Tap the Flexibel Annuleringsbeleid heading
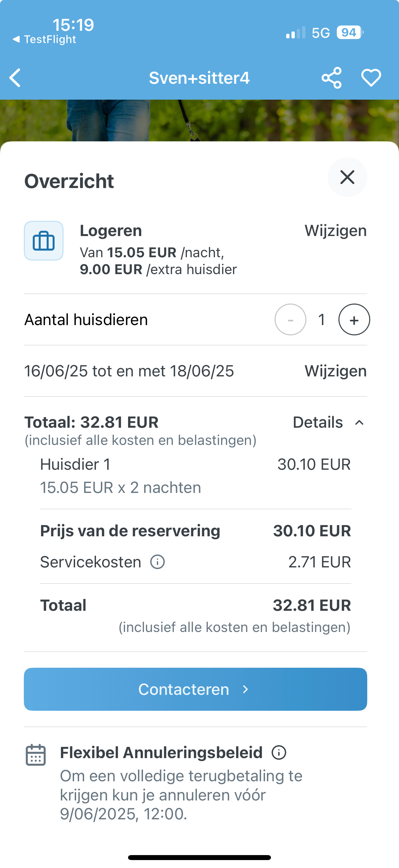The width and height of the screenshot is (399, 868). click(161, 752)
